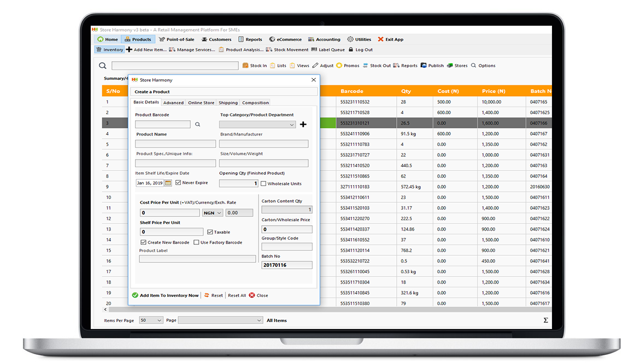The height and width of the screenshot is (364, 640).
Task: Click Add Item To Inventory Now
Action: click(165, 296)
